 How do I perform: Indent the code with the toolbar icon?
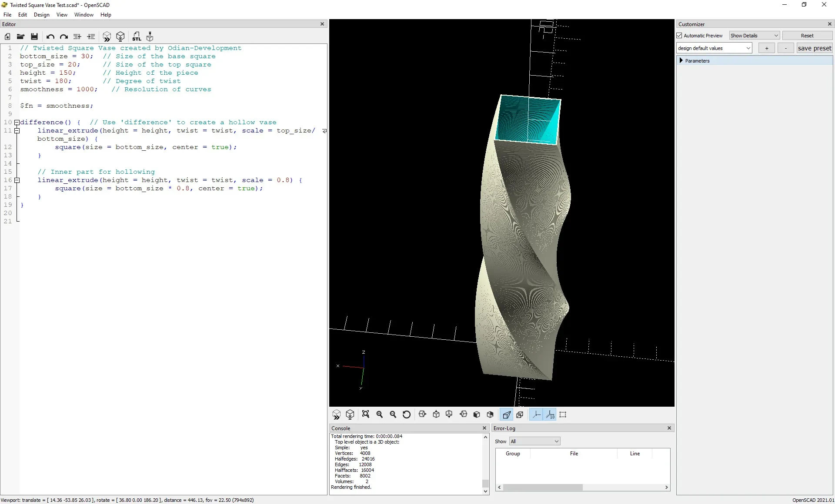coord(91,36)
